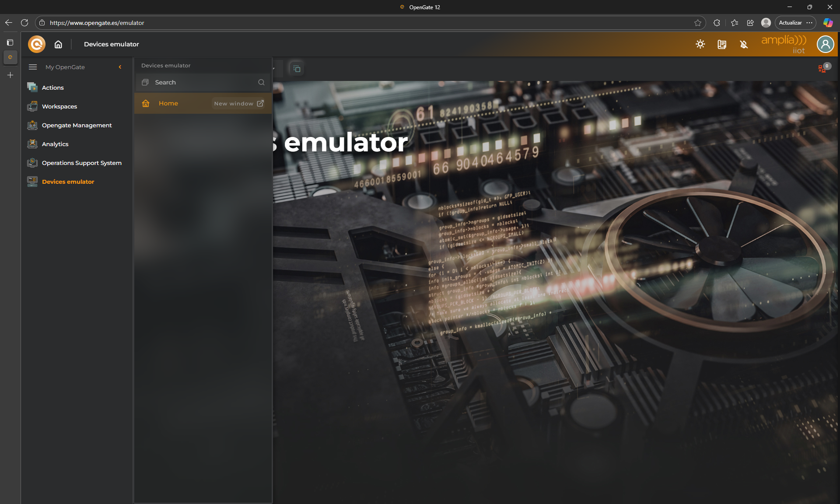Toggle light theme sun icon
Screen dimensions: 840x504
pyautogui.click(x=700, y=44)
